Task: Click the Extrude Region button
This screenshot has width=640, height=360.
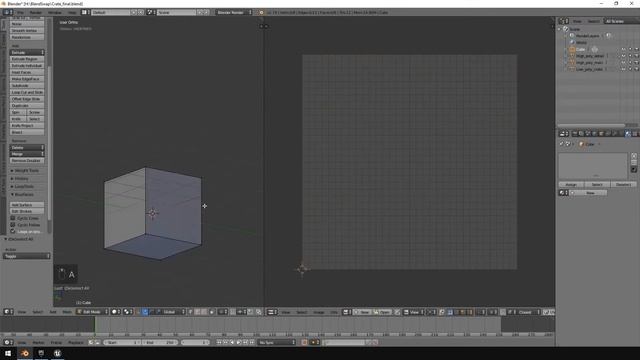Action: pyautogui.click(x=27, y=59)
